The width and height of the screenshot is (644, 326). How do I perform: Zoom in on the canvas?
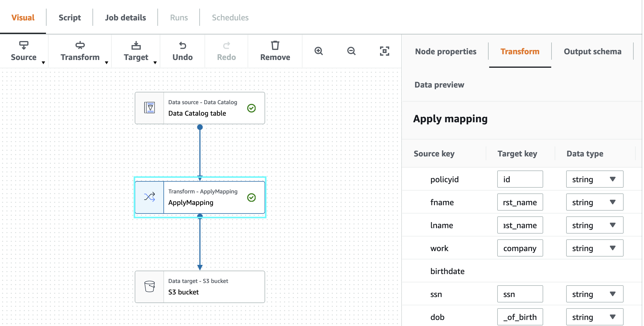(319, 51)
